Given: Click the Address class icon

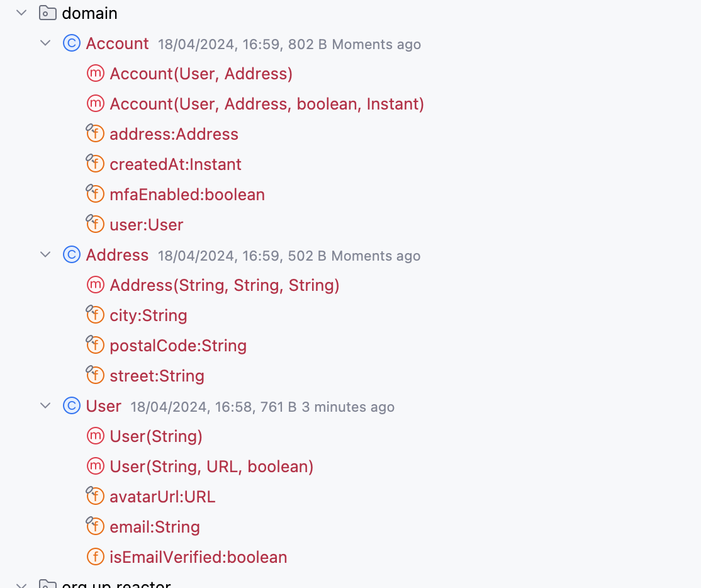Looking at the screenshot, I should [x=72, y=255].
